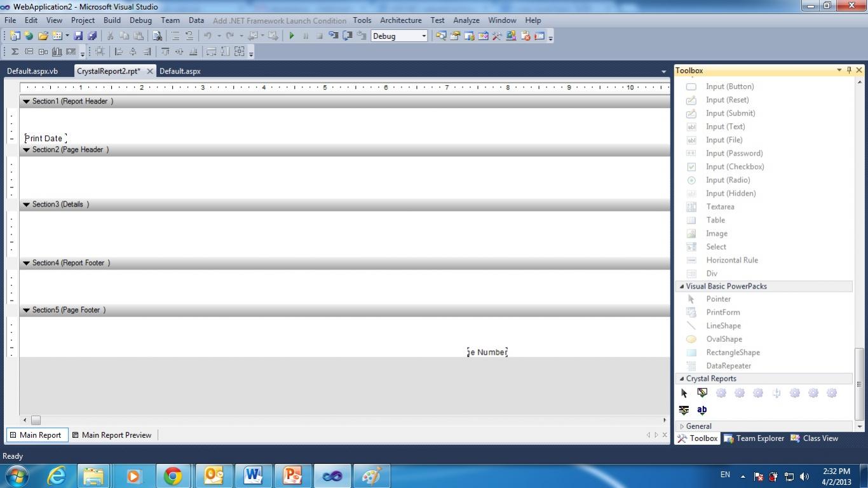Collapse Section3 (Details)
868x488 pixels.
pos(26,205)
